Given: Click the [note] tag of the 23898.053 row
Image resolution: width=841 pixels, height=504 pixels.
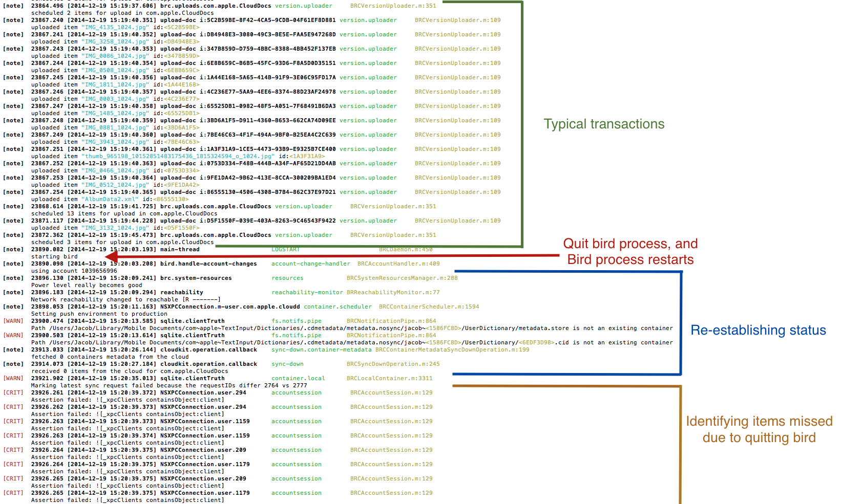Looking at the screenshot, I should 13,307.
